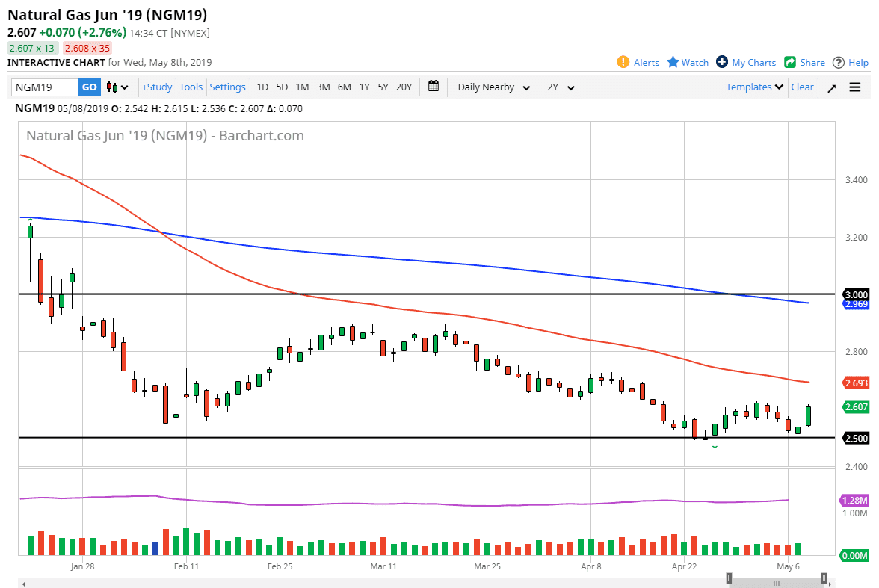Viewport: 879px width, 588px height.
Task: Click the Watch star icon
Action: [673, 62]
